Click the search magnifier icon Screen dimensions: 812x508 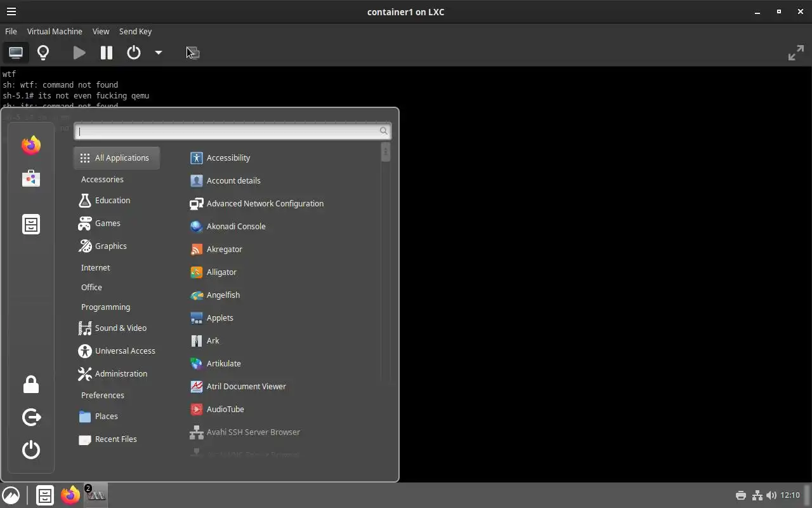[x=383, y=131]
